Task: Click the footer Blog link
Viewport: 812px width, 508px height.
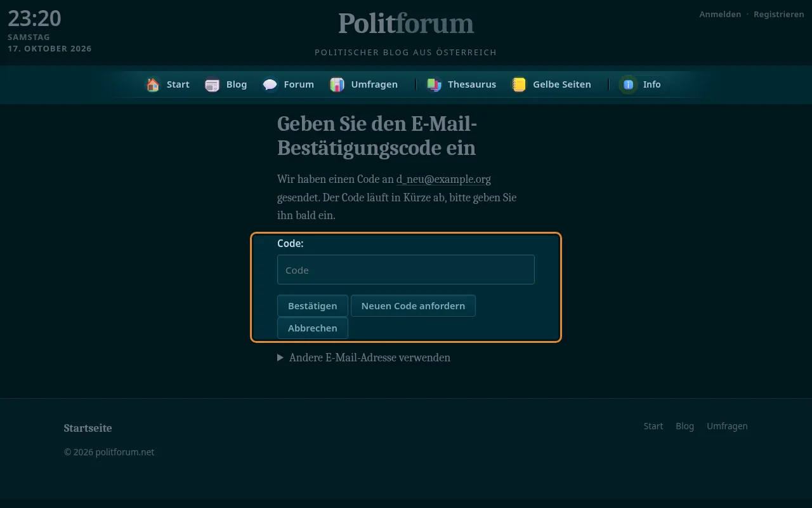Action: [x=685, y=426]
